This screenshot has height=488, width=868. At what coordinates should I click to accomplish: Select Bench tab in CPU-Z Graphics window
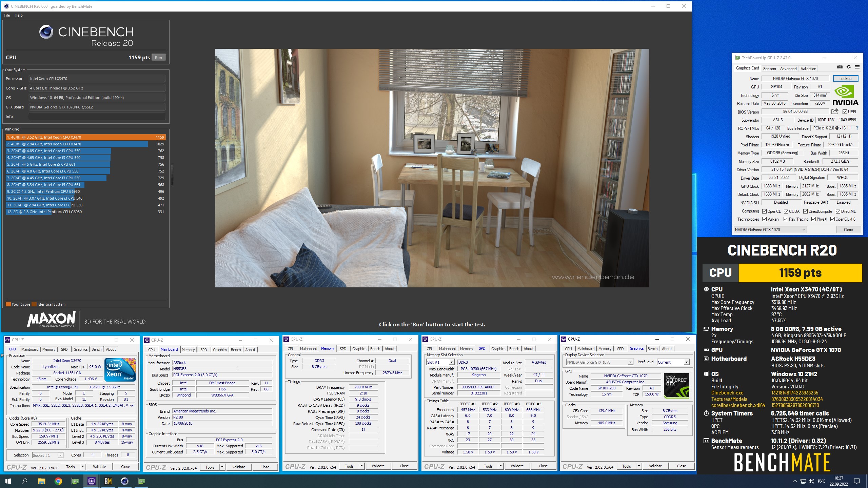pyautogui.click(x=652, y=349)
